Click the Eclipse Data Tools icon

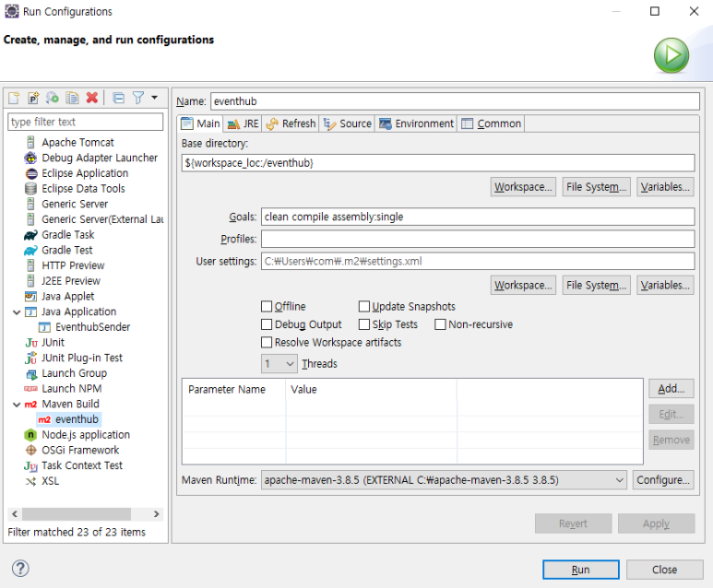(31, 189)
